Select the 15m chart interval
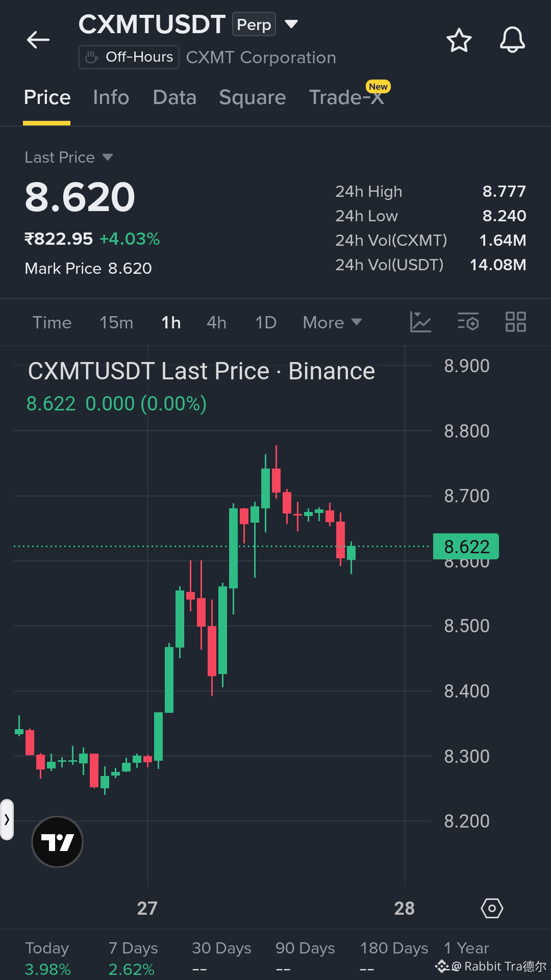Screen dimensions: 551x980 click(116, 322)
